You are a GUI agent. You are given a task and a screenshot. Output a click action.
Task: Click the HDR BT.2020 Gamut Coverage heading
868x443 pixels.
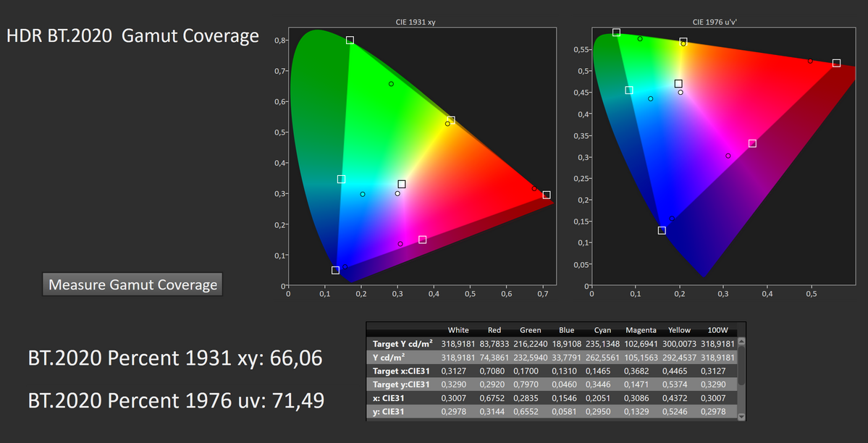[132, 35]
